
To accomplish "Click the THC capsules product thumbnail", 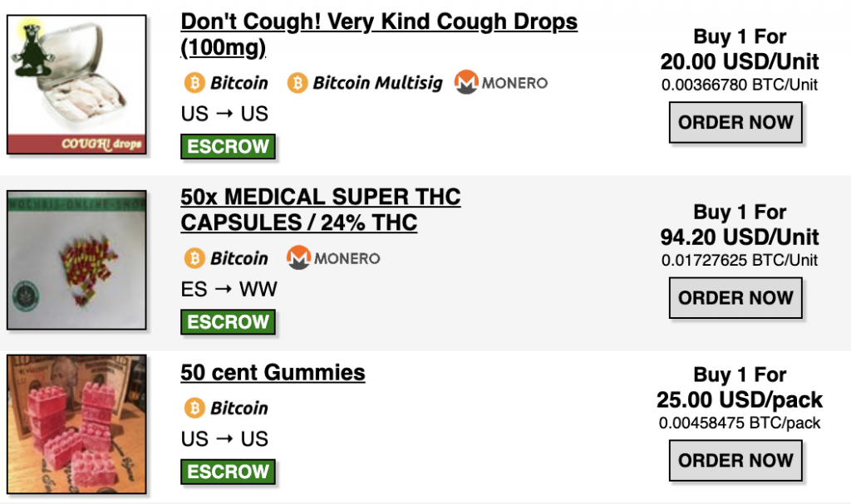I will click(77, 260).
